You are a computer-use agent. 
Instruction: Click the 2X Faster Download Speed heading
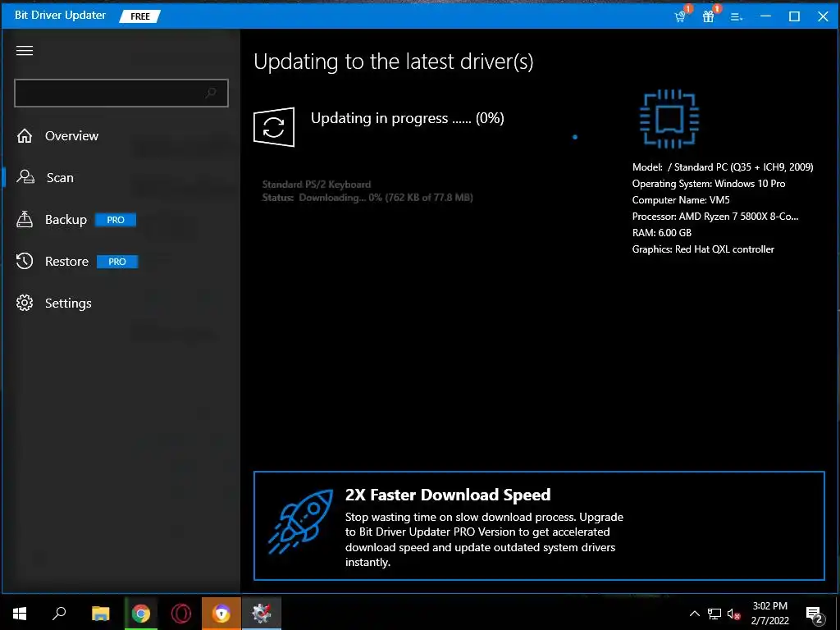point(448,495)
